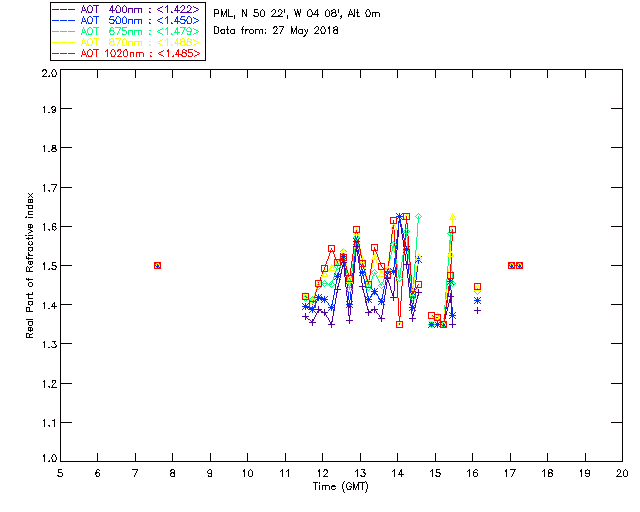Click the y-axis value 1.1

[49, 423]
